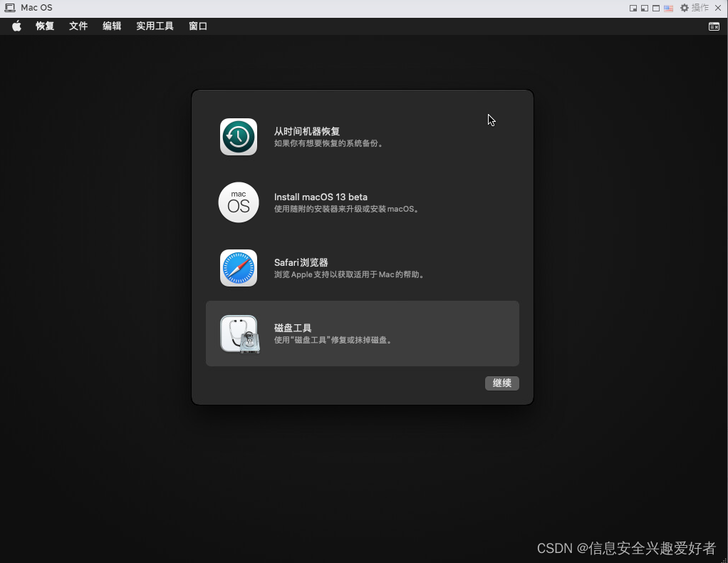Select Install macOS 13 beta title
The width and height of the screenshot is (728, 563).
(x=321, y=197)
